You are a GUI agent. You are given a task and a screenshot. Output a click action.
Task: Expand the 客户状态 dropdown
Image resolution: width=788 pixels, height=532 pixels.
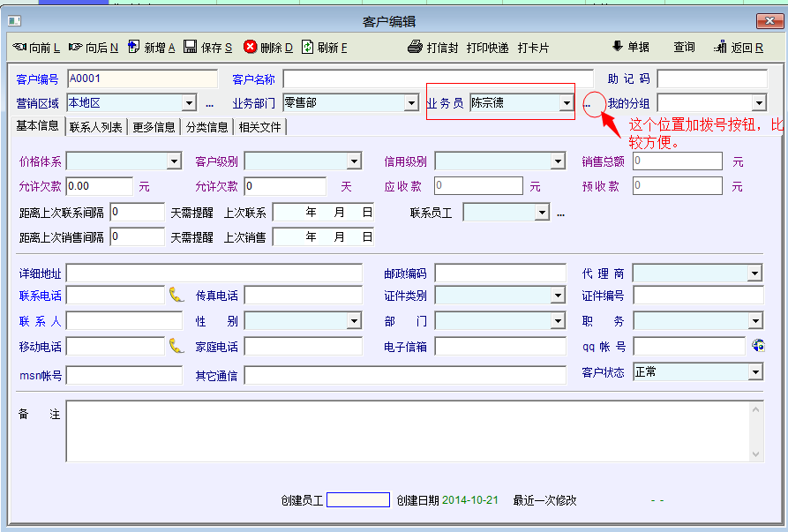click(754, 372)
